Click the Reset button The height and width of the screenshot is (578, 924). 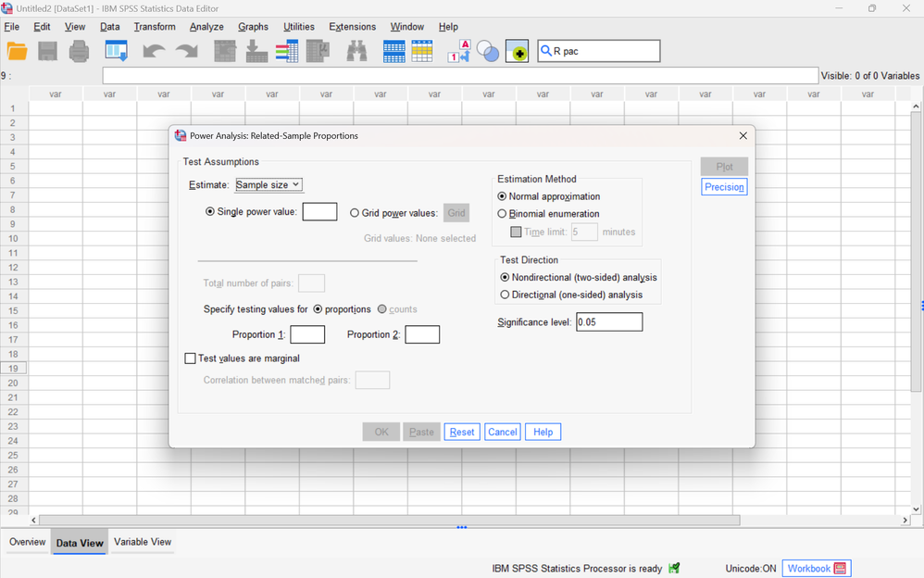(462, 432)
